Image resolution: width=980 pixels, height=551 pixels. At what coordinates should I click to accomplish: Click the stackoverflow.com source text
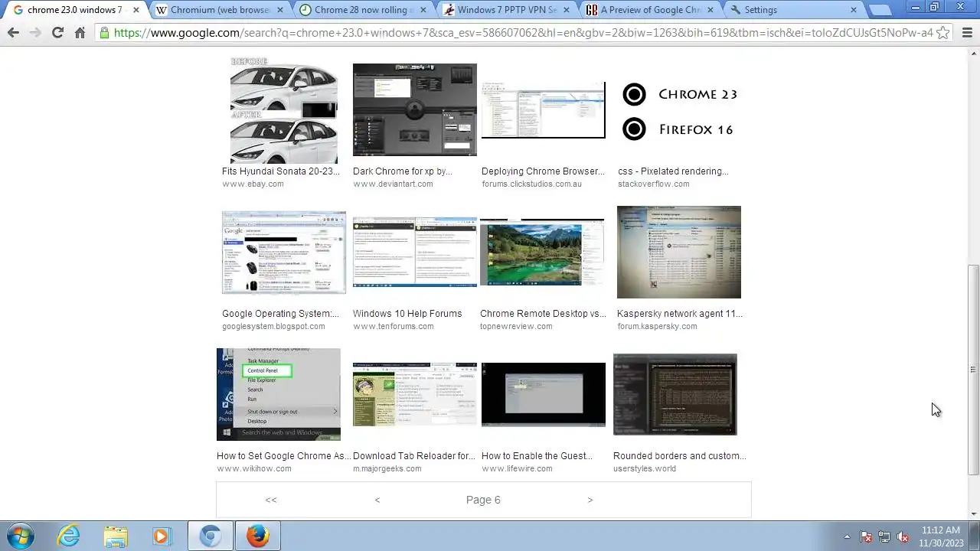(x=654, y=184)
